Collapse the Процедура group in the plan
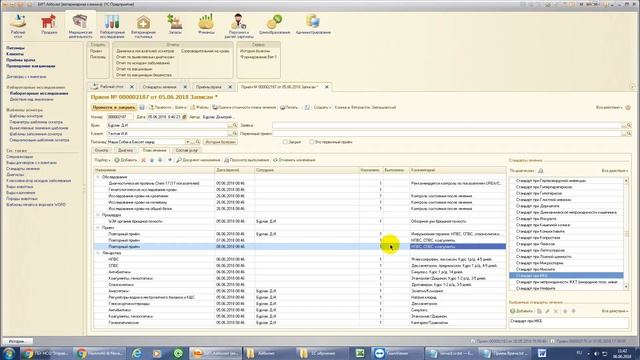Screen dimensions: 640x360 tap(98, 215)
